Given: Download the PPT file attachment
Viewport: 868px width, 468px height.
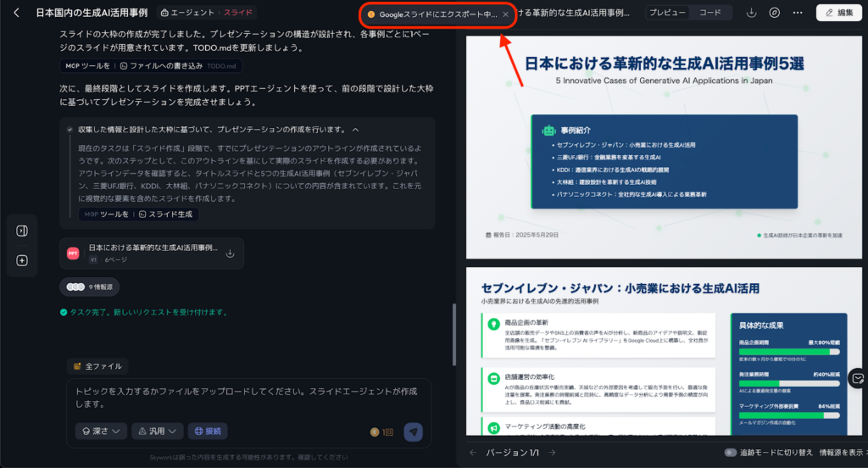Looking at the screenshot, I should pos(231,253).
